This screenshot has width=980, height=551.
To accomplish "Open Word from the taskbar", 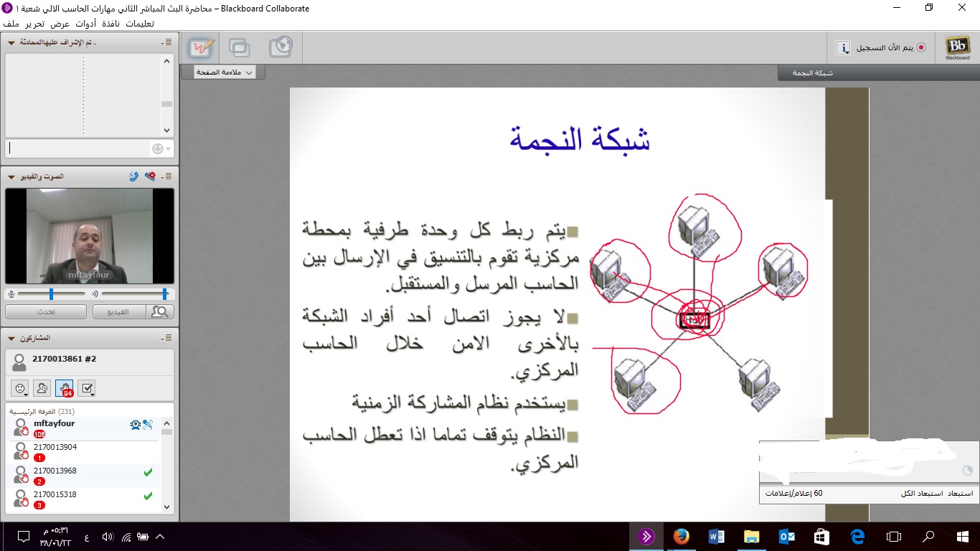I will (x=716, y=536).
